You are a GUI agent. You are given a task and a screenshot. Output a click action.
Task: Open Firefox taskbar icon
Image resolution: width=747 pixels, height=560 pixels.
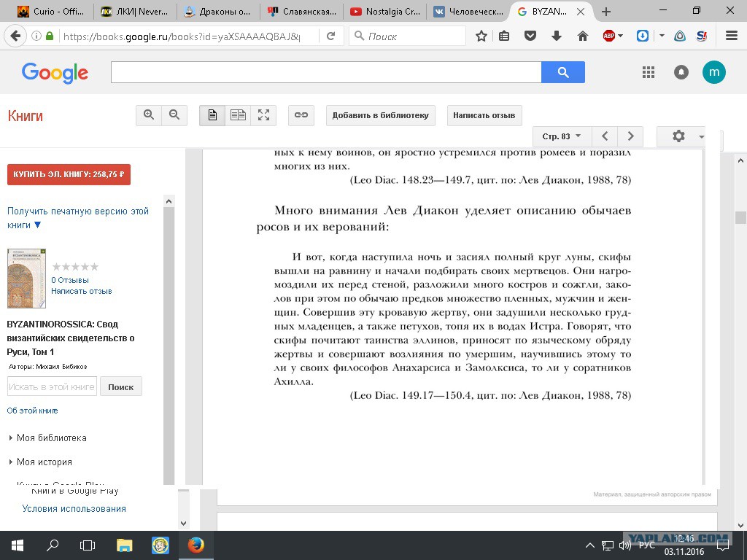click(x=196, y=545)
